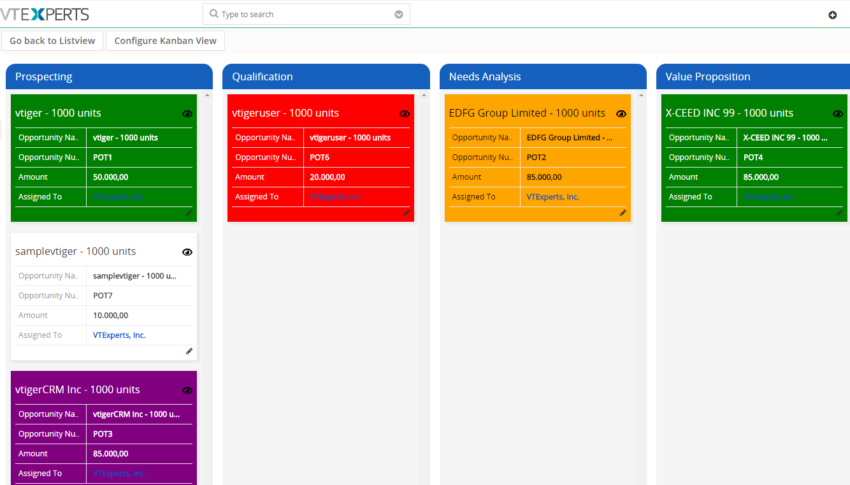
Task: Click VTExperts, Inc. link on vtigerCRM card
Action: click(x=119, y=473)
